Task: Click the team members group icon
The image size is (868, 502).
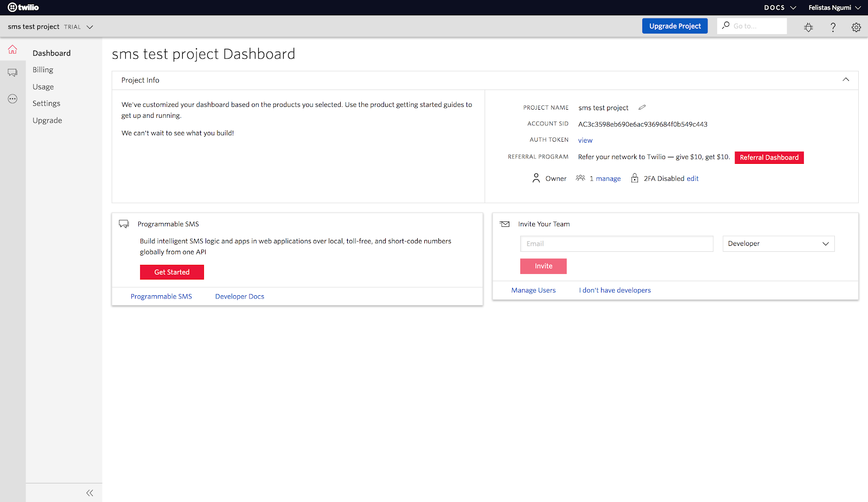Action: click(580, 178)
